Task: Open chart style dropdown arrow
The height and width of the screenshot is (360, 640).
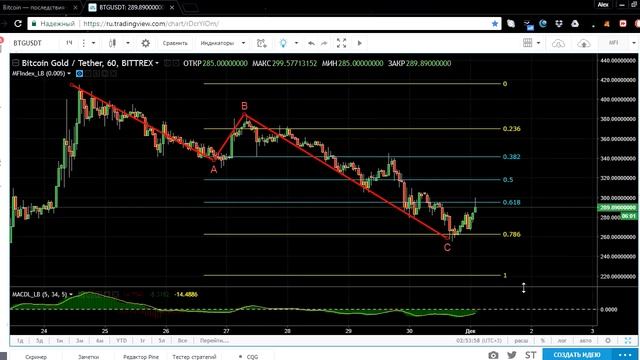Action: (128, 43)
